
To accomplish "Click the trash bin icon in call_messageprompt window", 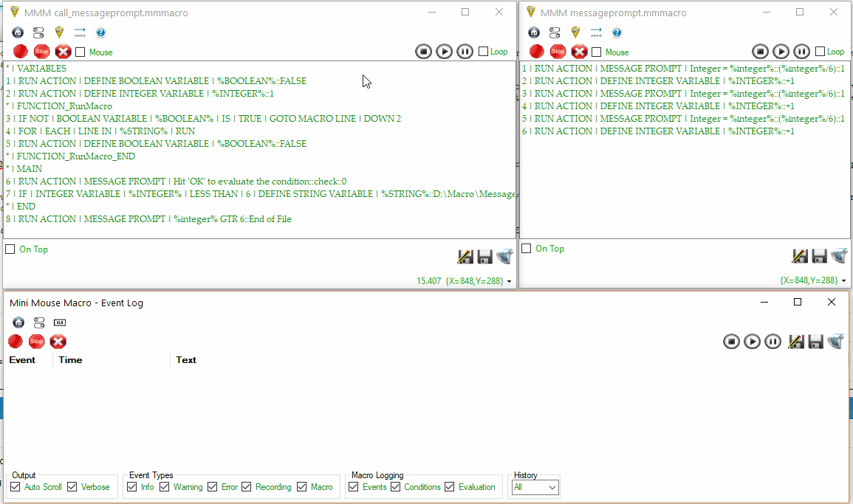I will click(504, 256).
